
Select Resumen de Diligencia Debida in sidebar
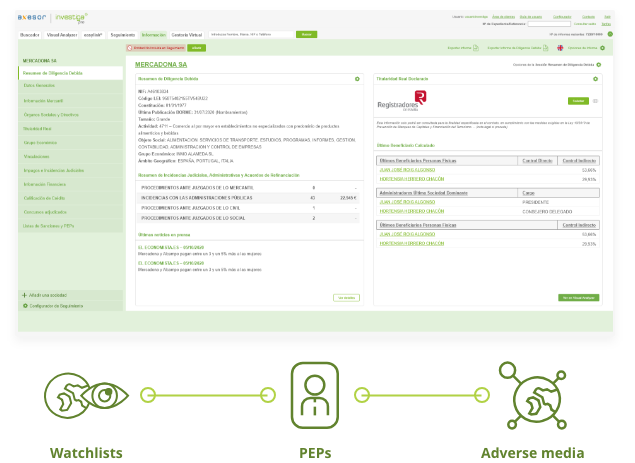coord(70,73)
